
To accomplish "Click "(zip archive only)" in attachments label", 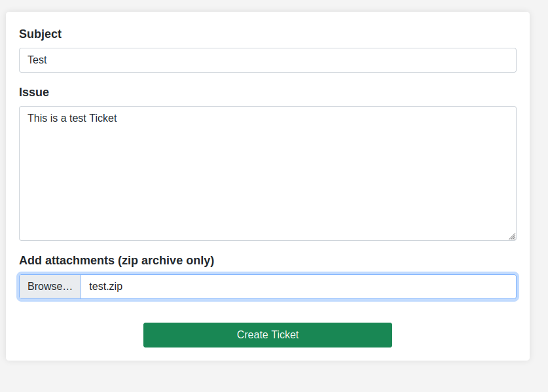I will (166, 260).
